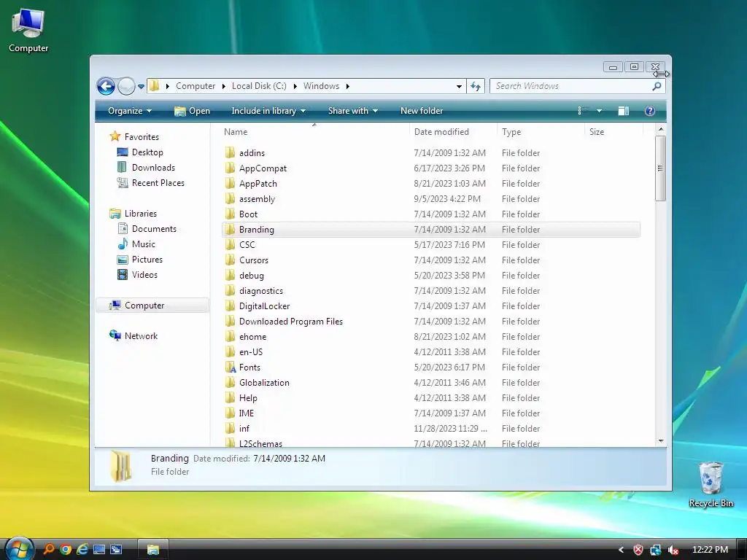Select the CSC folder icon

point(230,244)
